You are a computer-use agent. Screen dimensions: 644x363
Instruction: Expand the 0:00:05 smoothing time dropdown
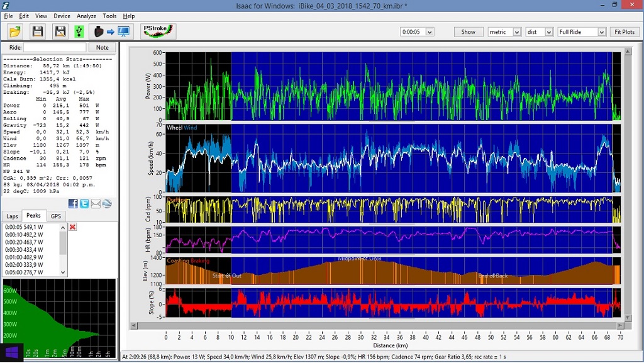pyautogui.click(x=430, y=32)
